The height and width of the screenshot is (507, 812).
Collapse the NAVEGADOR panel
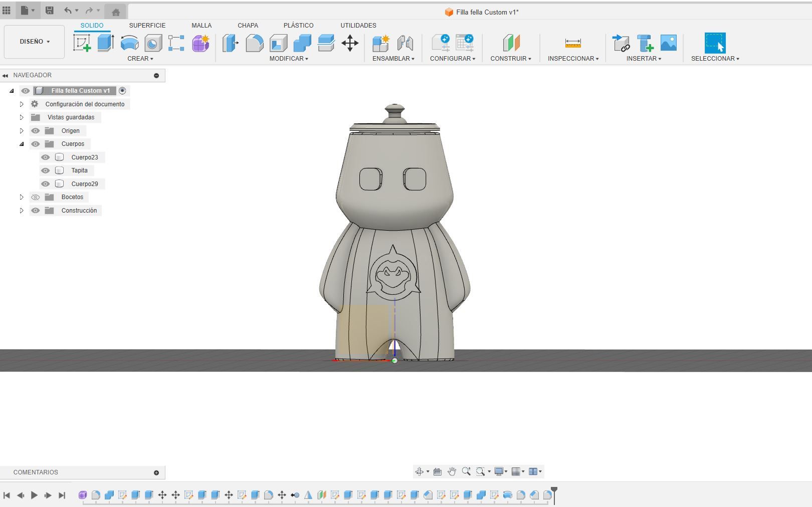[x=6, y=76]
